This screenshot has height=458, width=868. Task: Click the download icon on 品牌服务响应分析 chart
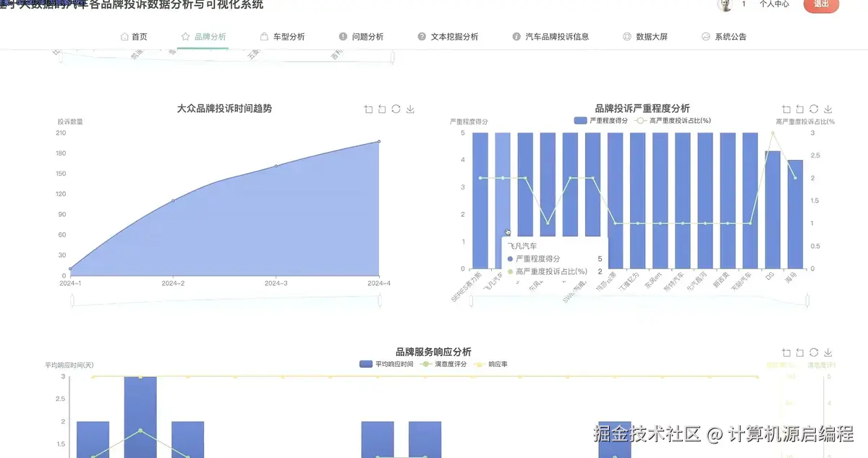click(828, 352)
